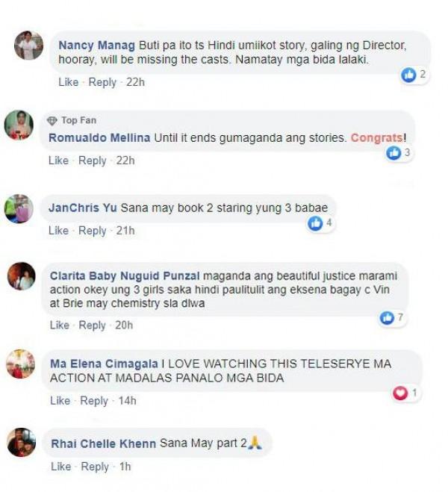Open the 14h timestamp on Ma Elena's comment
448x492 pixels.
pyautogui.click(x=128, y=401)
